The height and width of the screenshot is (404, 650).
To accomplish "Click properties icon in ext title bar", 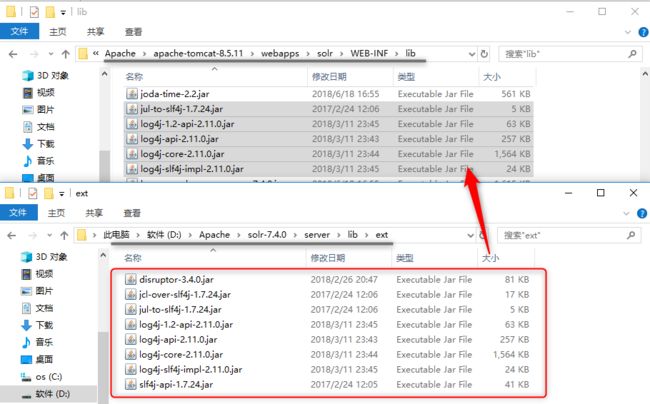I will click(32, 193).
